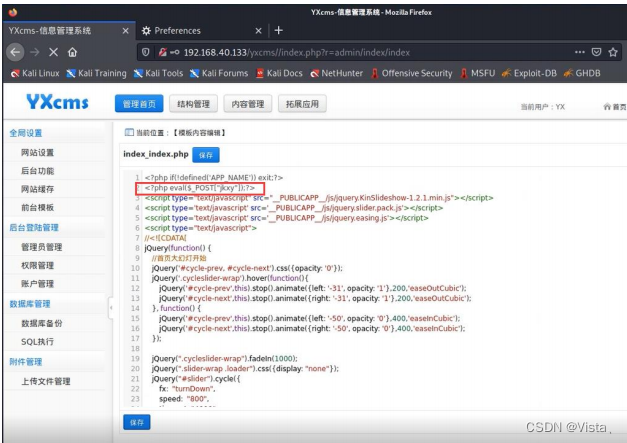Open 网站缓存 in the sidebar

(37, 189)
